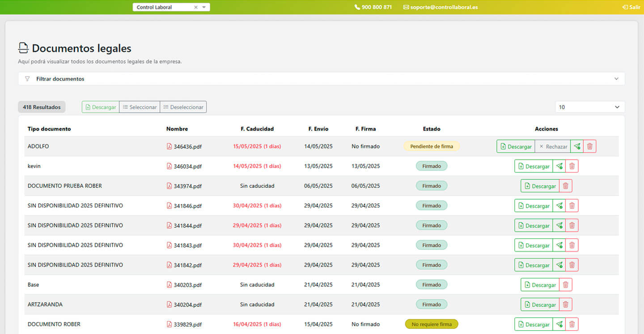Open the Control Laboral company dropdown

pos(204,7)
